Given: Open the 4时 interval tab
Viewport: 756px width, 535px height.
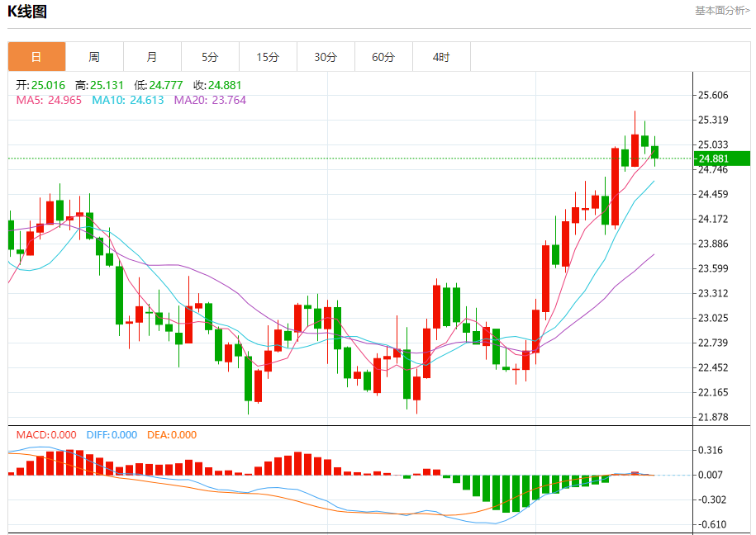Looking at the screenshot, I should [442, 57].
